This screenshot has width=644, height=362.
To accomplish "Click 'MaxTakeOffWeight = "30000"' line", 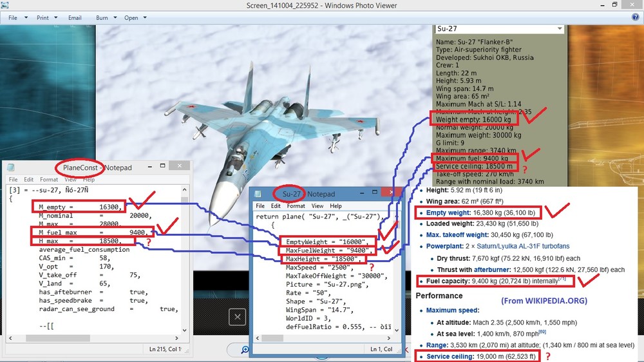I will coord(337,276).
